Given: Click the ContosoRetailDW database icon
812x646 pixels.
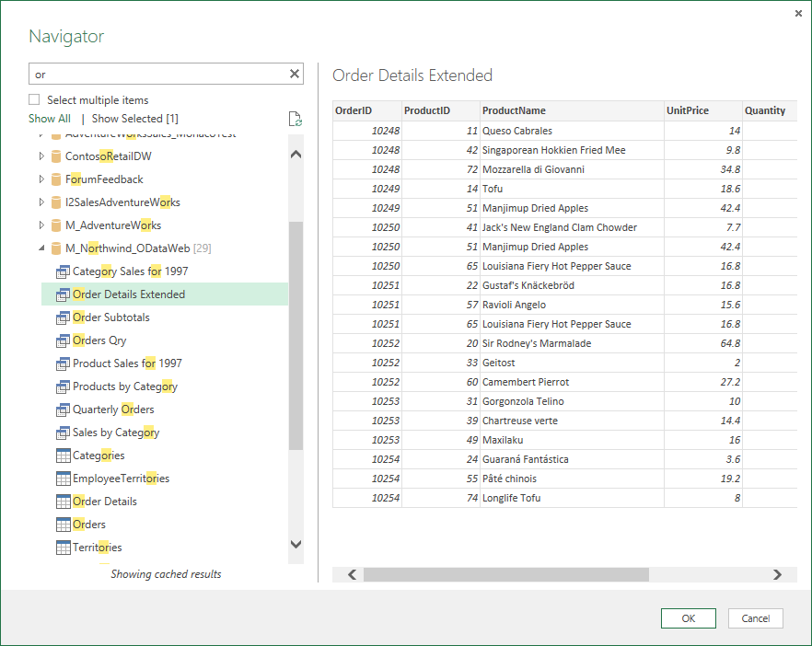Looking at the screenshot, I should 56,156.
